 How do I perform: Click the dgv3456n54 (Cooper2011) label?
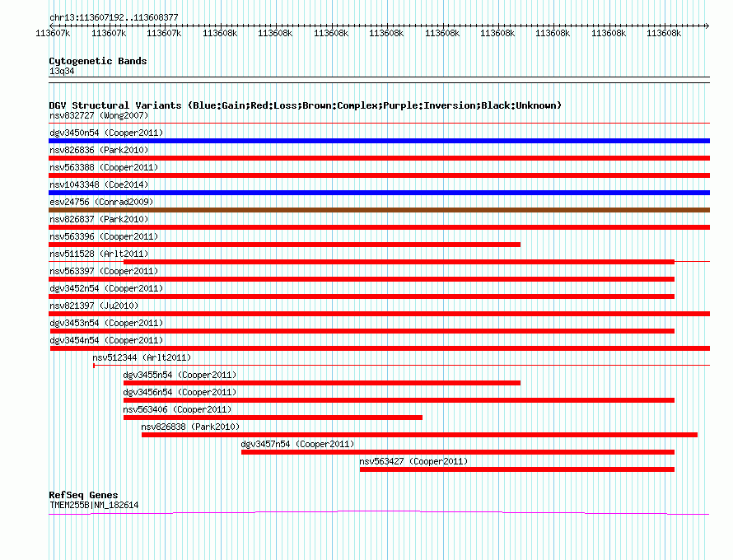coord(180,392)
